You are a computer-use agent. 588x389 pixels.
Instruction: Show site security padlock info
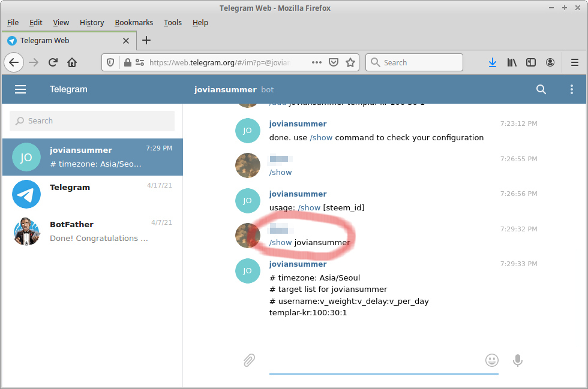tap(127, 62)
